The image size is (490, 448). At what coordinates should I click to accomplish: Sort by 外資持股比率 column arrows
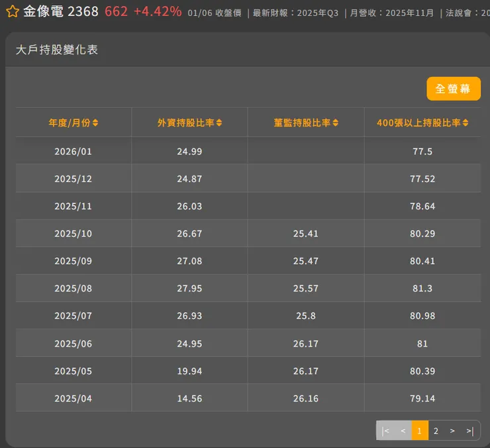point(219,123)
